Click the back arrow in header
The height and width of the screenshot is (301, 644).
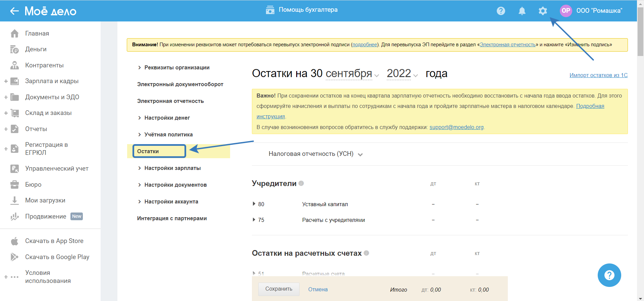click(x=14, y=11)
